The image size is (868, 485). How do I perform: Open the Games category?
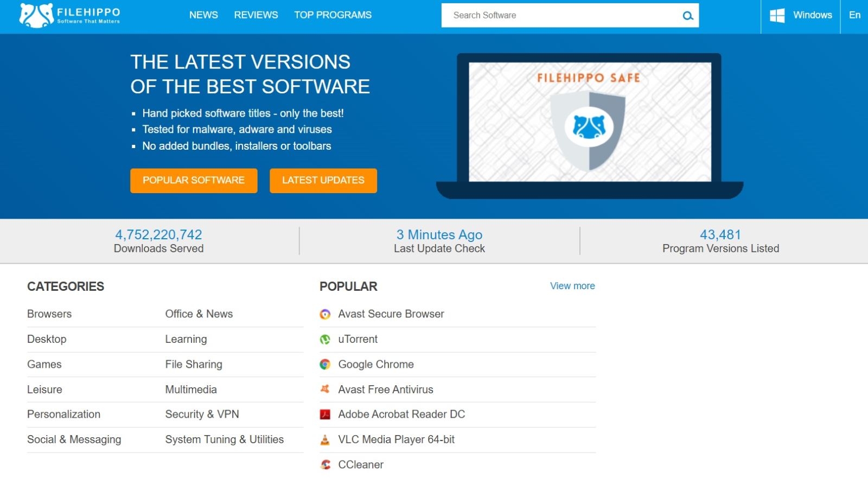point(44,365)
